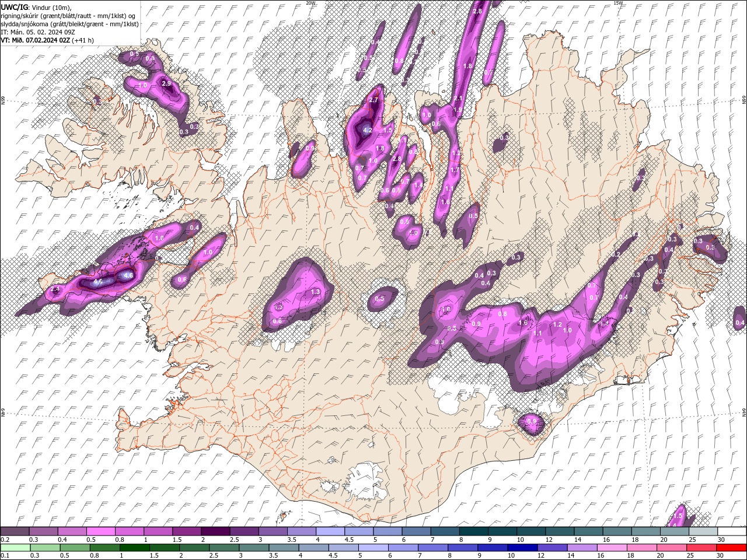This screenshot has height=560, width=747.
Task: Click the white swatch ending the snow legend row
Action: (732, 531)
